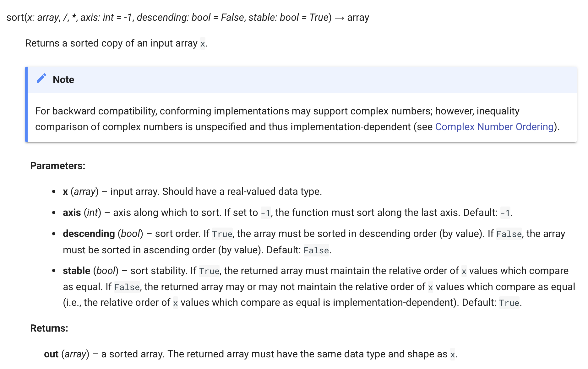Click the "-1" code after axis "Default:"
This screenshot has width=588, height=369.
pos(505,213)
